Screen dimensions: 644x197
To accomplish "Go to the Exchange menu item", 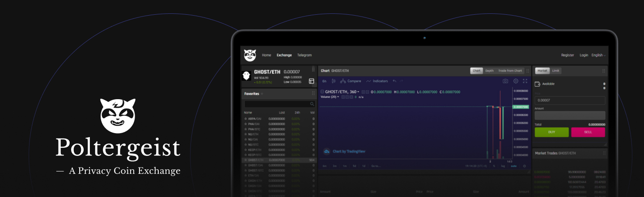I will tap(284, 55).
